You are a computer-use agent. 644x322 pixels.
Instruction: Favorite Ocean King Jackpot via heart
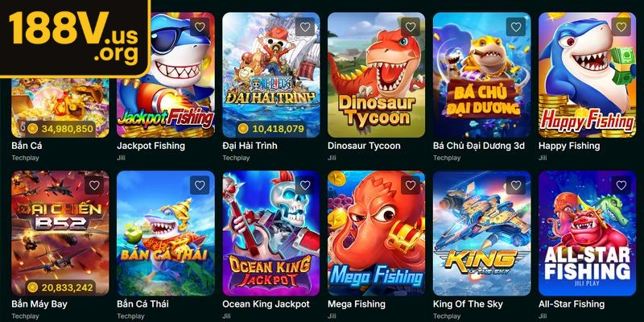305,185
